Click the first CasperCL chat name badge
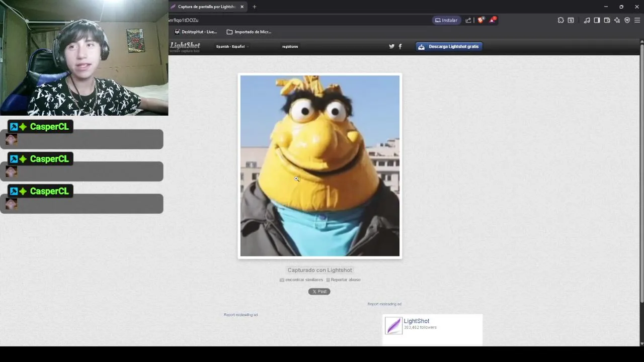 tap(40, 127)
